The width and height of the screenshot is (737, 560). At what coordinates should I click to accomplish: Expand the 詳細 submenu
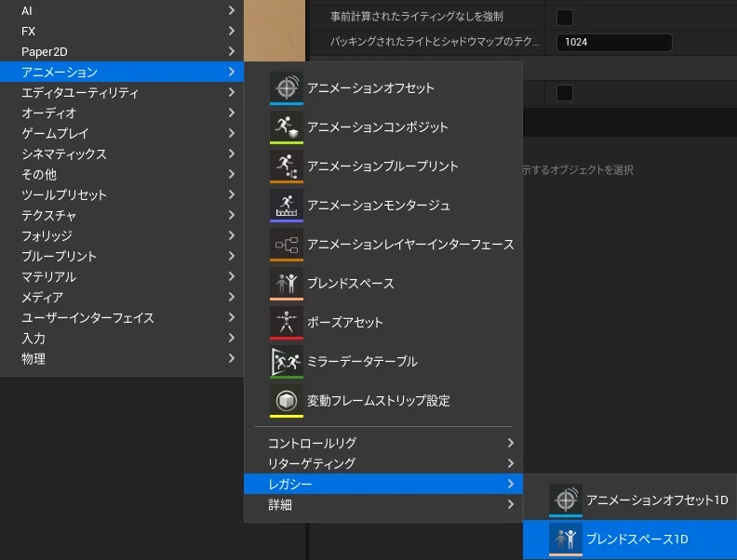pos(382,504)
